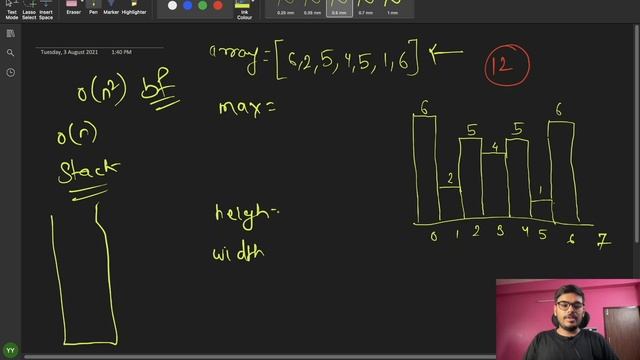Viewport: 640px width, 360px height.
Task: Pick the white ink color
Action: (x=173, y=6)
